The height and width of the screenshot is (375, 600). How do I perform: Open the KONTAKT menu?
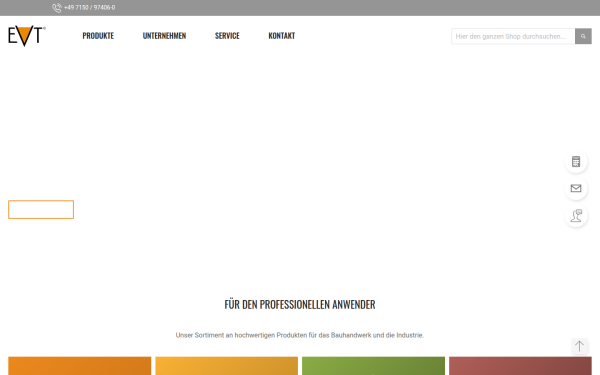coord(282,36)
